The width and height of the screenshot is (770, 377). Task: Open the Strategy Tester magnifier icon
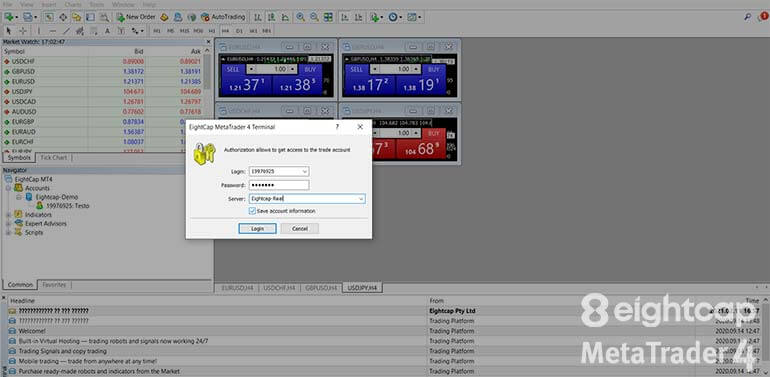coord(104,17)
